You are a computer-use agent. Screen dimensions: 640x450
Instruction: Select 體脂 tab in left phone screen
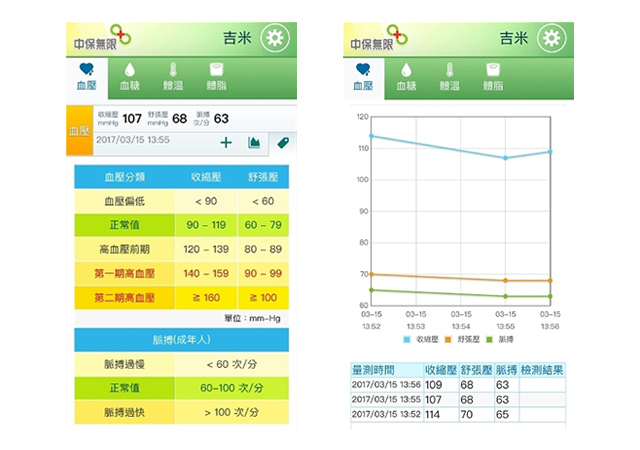coord(216,78)
